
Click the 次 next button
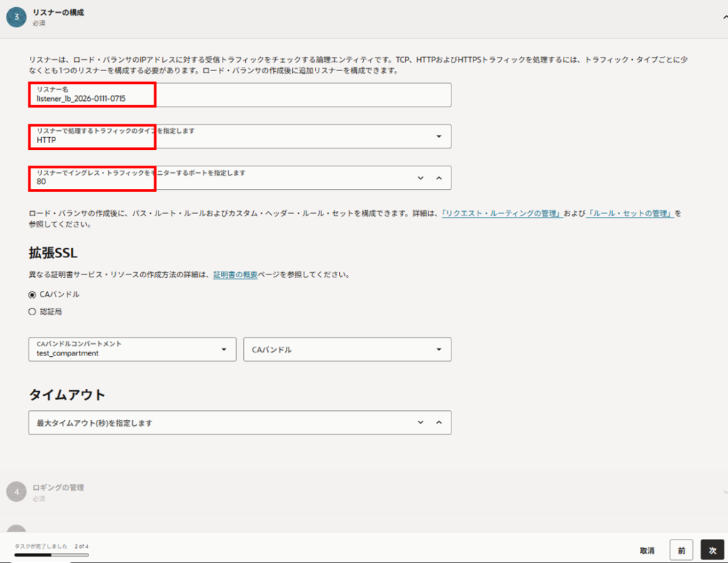click(x=712, y=550)
